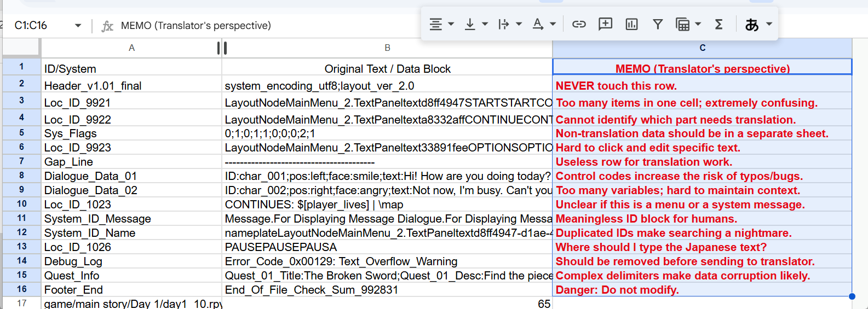
Task: Select column B header
Action: (387, 48)
